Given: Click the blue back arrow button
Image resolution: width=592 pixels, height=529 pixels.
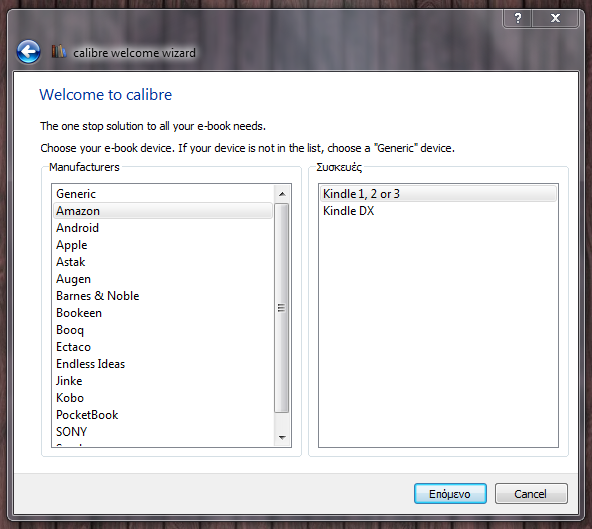Looking at the screenshot, I should (28, 52).
